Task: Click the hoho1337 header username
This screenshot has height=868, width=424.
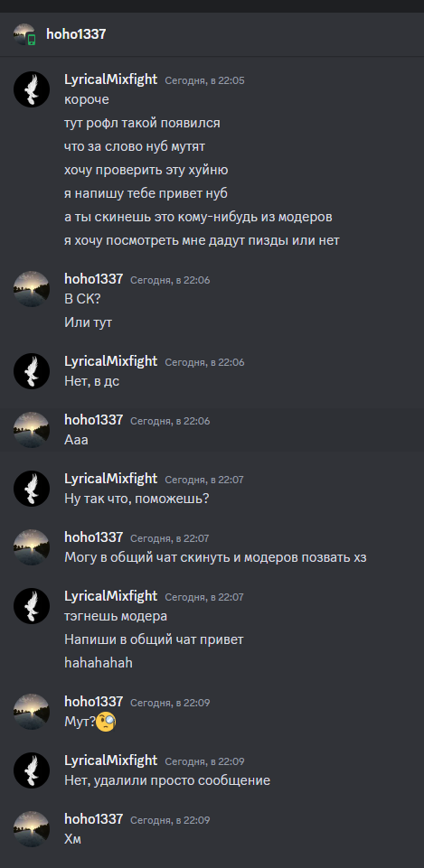Action: [x=77, y=34]
